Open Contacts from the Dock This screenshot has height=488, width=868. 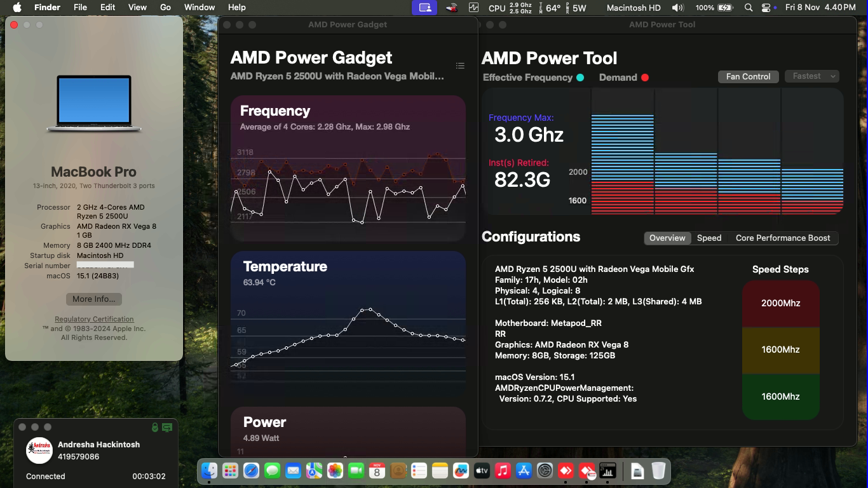tap(398, 471)
